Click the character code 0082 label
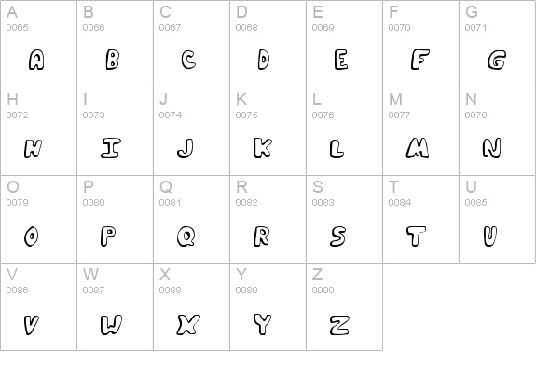 (x=246, y=202)
